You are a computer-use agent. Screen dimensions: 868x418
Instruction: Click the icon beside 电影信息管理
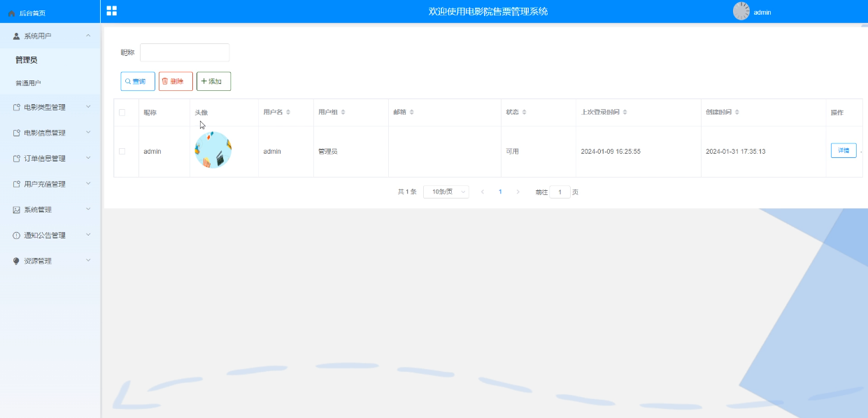[x=17, y=133]
